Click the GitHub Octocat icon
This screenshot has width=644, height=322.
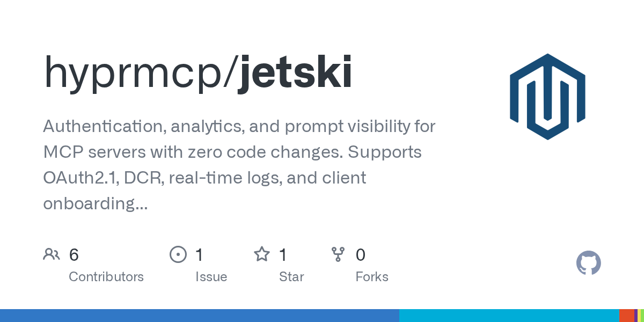point(588,263)
